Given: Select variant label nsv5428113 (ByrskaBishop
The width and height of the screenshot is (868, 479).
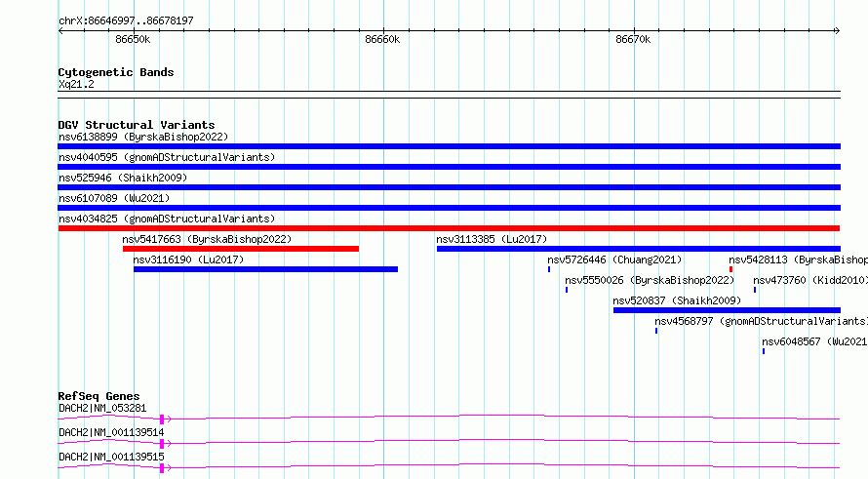Looking at the screenshot, I should pos(798,259).
